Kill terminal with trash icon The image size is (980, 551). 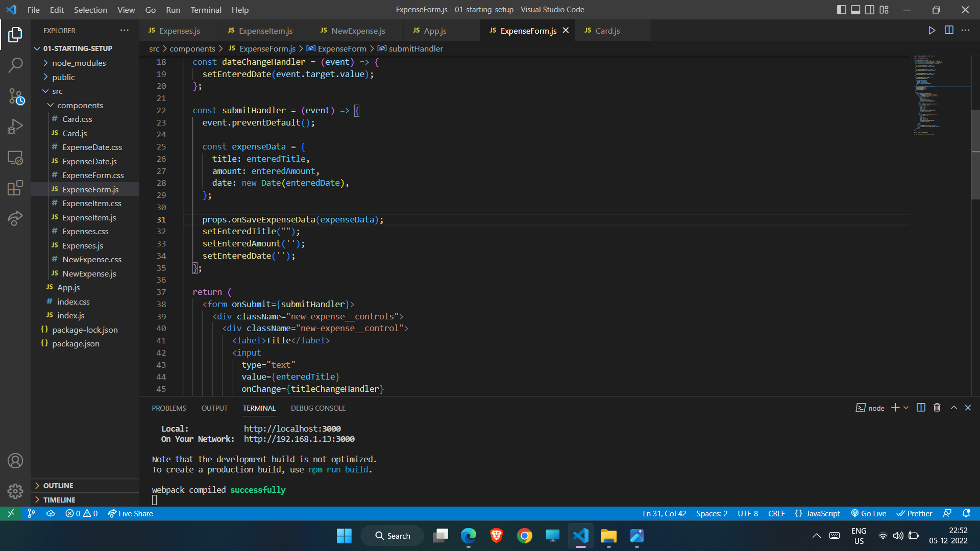click(937, 408)
